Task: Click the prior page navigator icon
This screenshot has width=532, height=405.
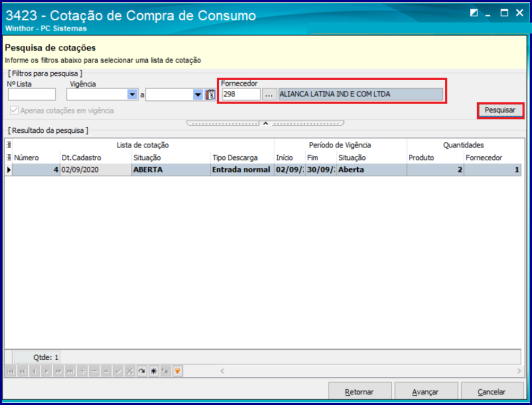Action: (x=22, y=371)
